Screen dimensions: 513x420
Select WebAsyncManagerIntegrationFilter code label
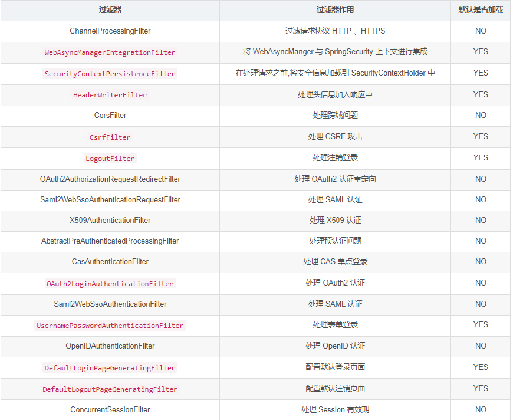110,52
